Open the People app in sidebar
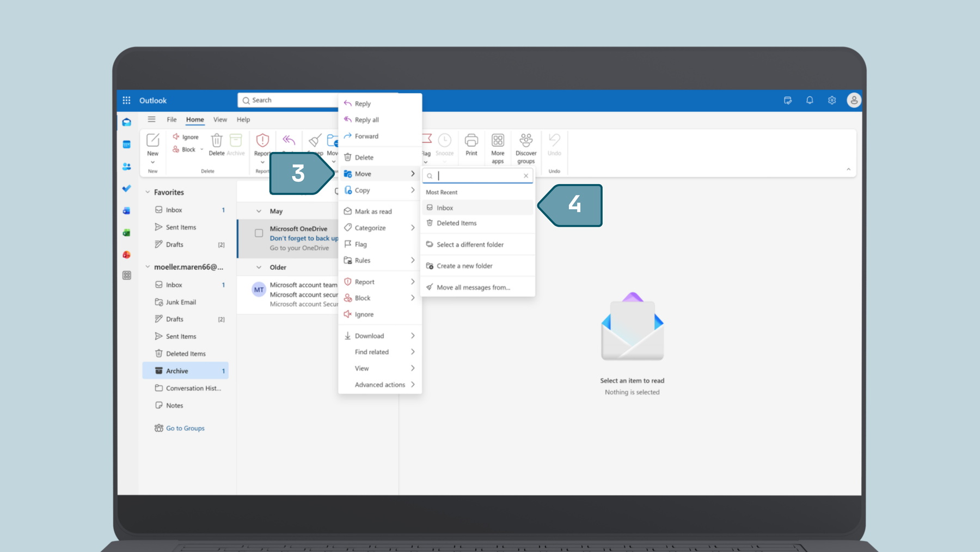The height and width of the screenshot is (552, 980). tap(126, 167)
